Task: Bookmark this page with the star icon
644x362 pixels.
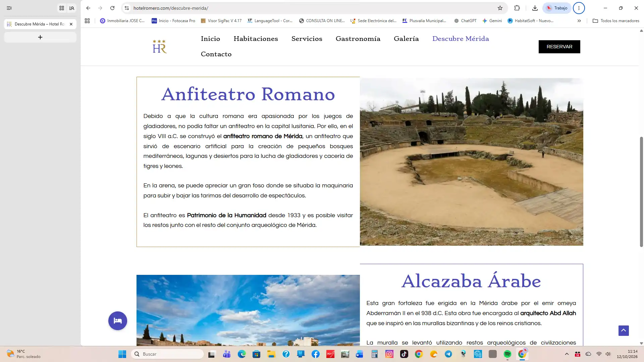Action: 500,8
